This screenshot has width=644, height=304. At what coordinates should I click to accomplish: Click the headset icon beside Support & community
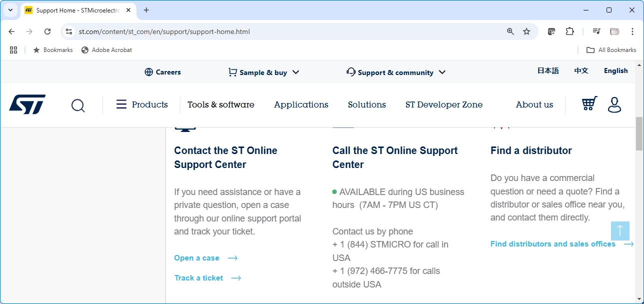pyautogui.click(x=351, y=72)
